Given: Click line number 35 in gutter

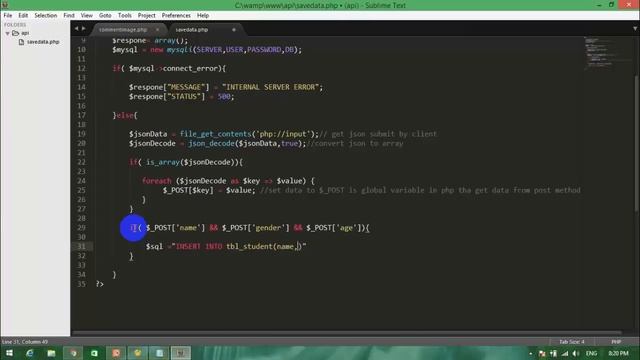Looking at the screenshot, I should click(81, 284).
